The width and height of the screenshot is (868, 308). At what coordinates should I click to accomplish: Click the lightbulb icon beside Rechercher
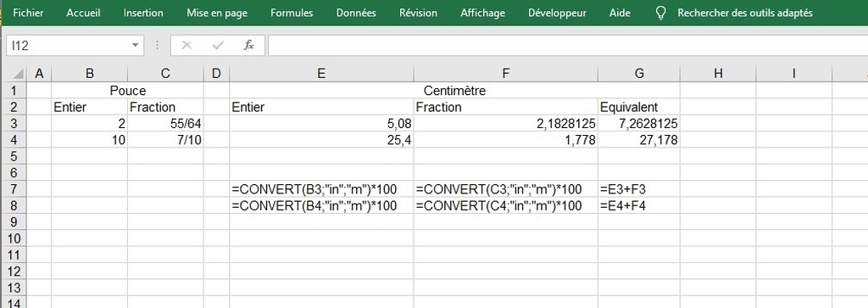659,13
